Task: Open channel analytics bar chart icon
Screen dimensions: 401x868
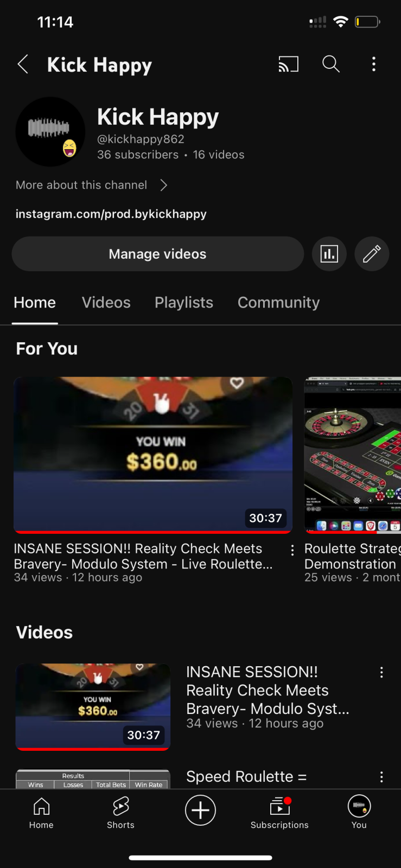Action: [x=329, y=254]
